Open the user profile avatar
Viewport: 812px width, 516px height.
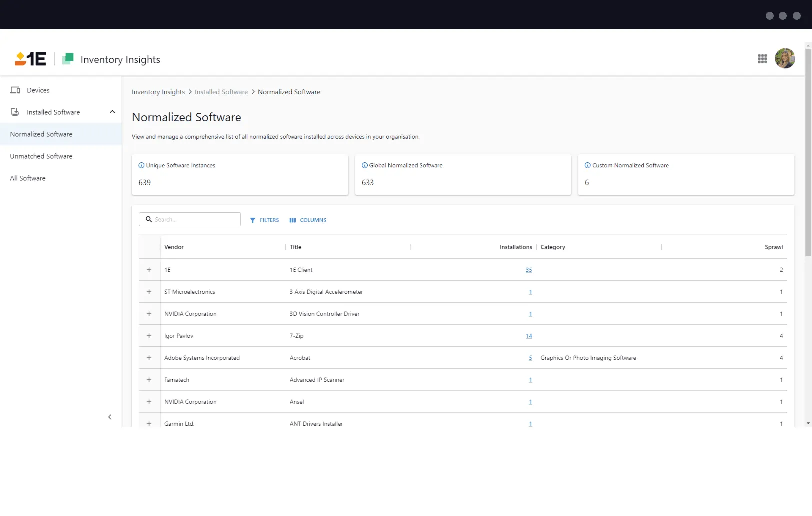(785, 59)
